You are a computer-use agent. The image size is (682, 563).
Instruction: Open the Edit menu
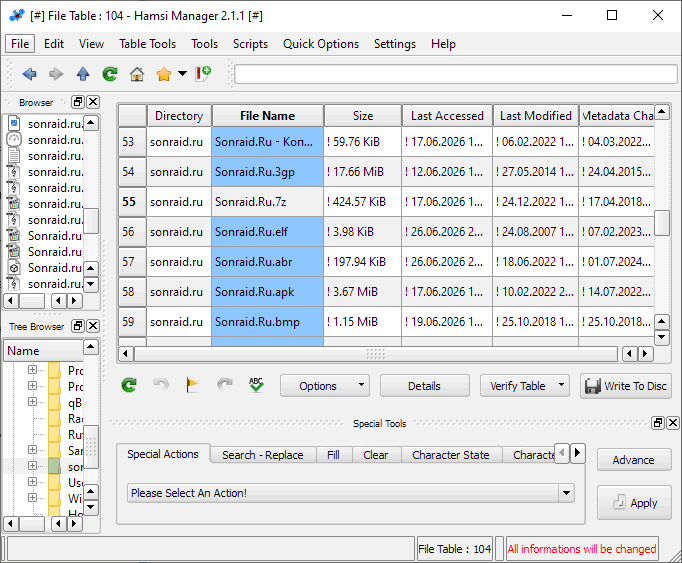click(x=54, y=44)
